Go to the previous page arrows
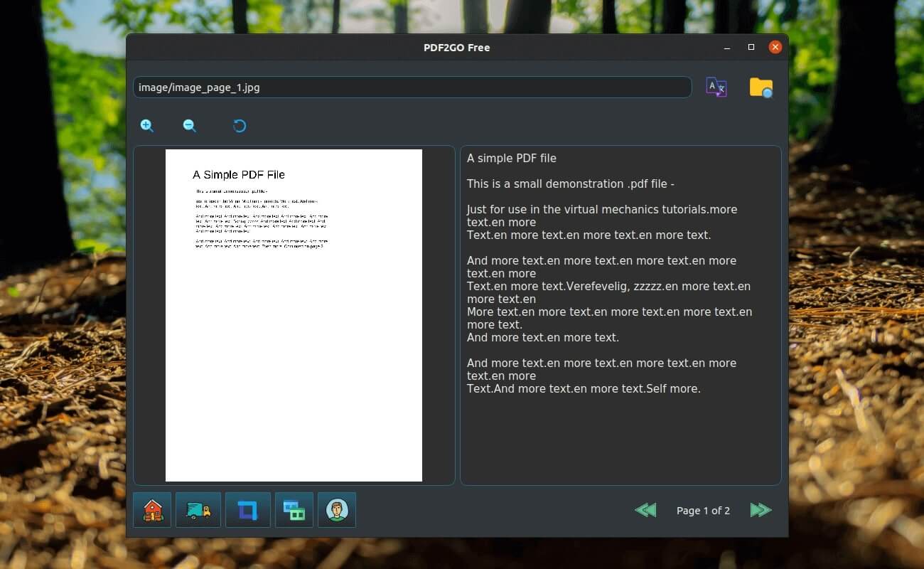 pos(645,510)
